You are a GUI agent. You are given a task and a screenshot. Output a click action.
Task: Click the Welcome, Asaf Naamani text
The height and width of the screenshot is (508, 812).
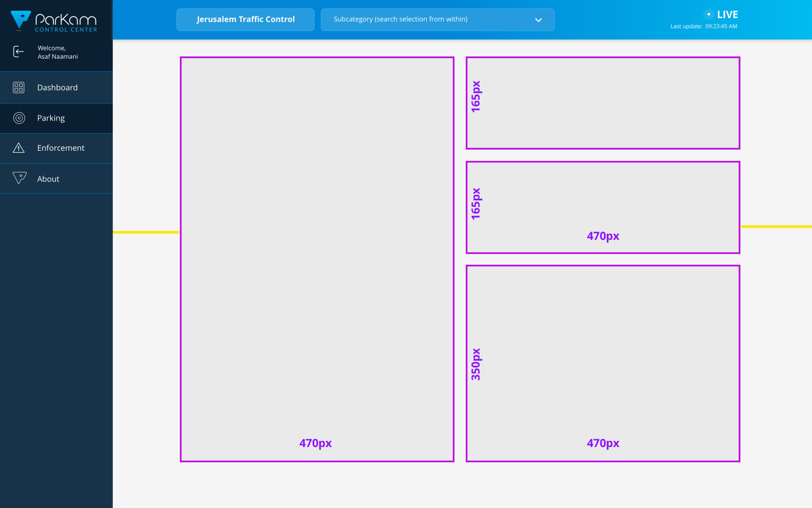click(x=58, y=52)
